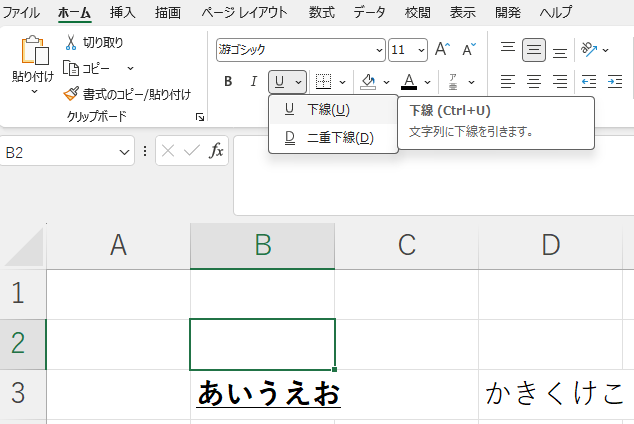Switch to the 数式 tab
Image resolution: width=634 pixels, height=424 pixels.
point(321,13)
